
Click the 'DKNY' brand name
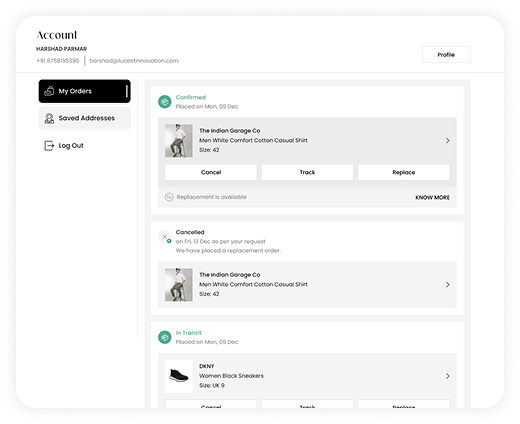(207, 366)
